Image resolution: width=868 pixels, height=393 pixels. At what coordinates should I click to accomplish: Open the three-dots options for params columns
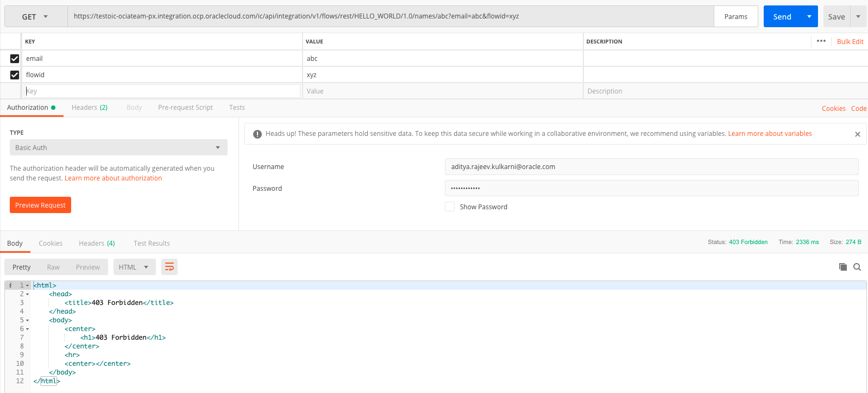point(821,41)
